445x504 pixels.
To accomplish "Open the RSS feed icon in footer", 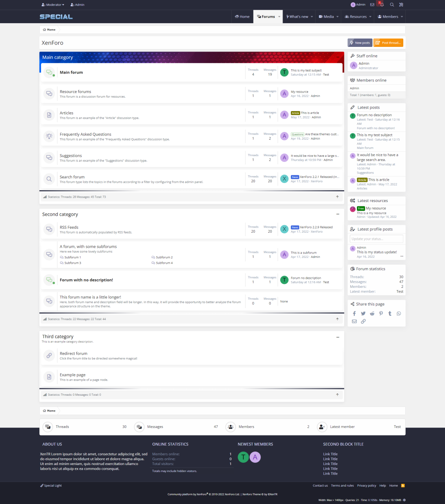I will pyautogui.click(x=403, y=485).
